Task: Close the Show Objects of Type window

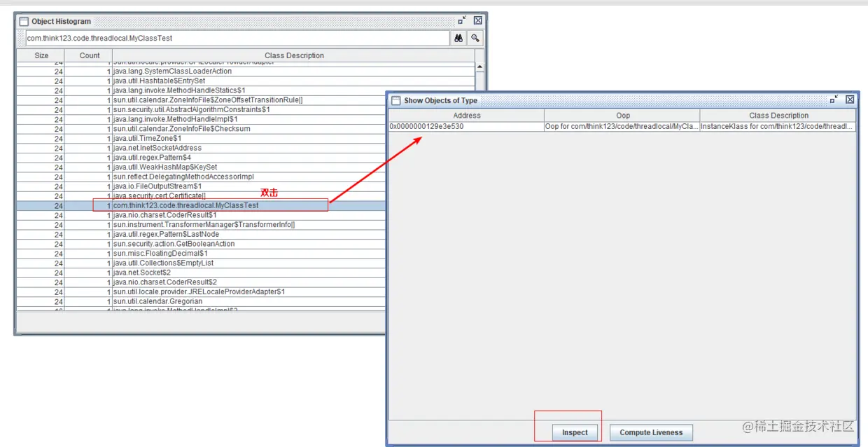Action: (x=849, y=99)
